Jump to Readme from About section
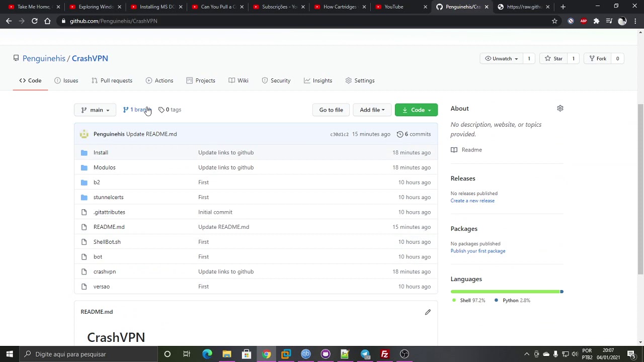 [x=466, y=150]
